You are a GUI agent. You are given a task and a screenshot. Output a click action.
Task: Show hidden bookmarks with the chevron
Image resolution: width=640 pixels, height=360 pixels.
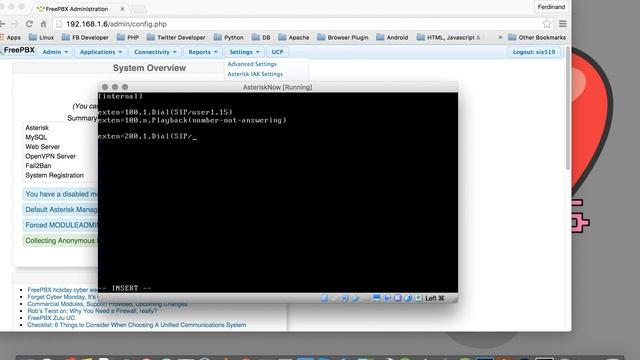pyautogui.click(x=500, y=38)
